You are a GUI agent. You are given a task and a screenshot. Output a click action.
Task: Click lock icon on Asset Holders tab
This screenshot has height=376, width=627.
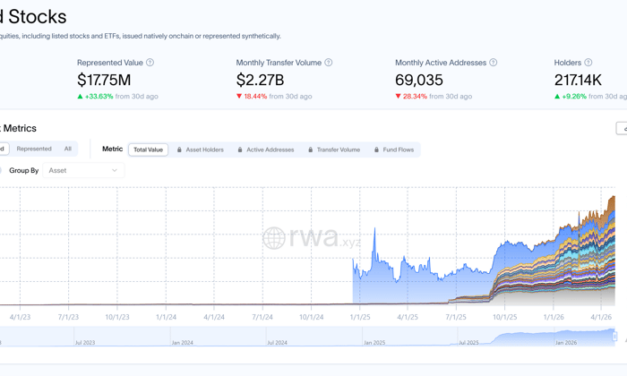point(179,150)
